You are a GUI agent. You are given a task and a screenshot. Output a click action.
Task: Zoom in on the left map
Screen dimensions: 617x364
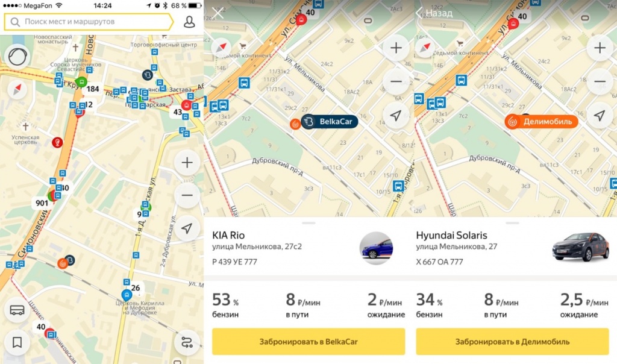pyautogui.click(x=187, y=163)
